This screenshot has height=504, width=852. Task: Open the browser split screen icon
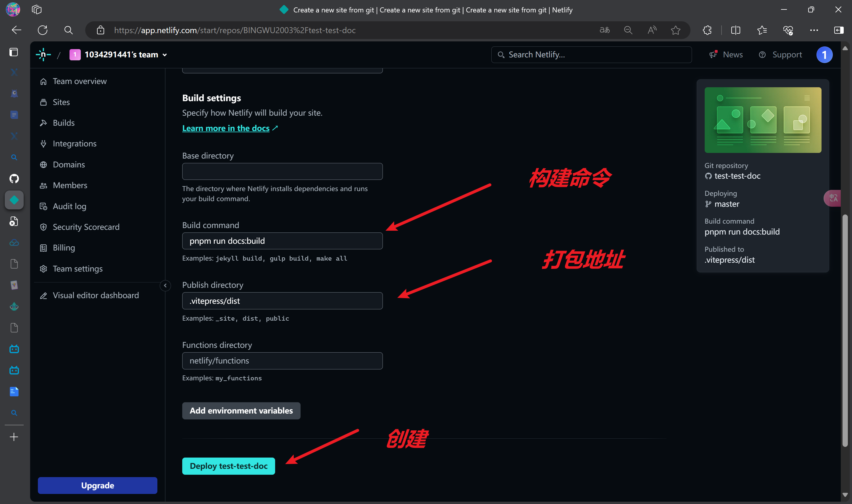(735, 30)
